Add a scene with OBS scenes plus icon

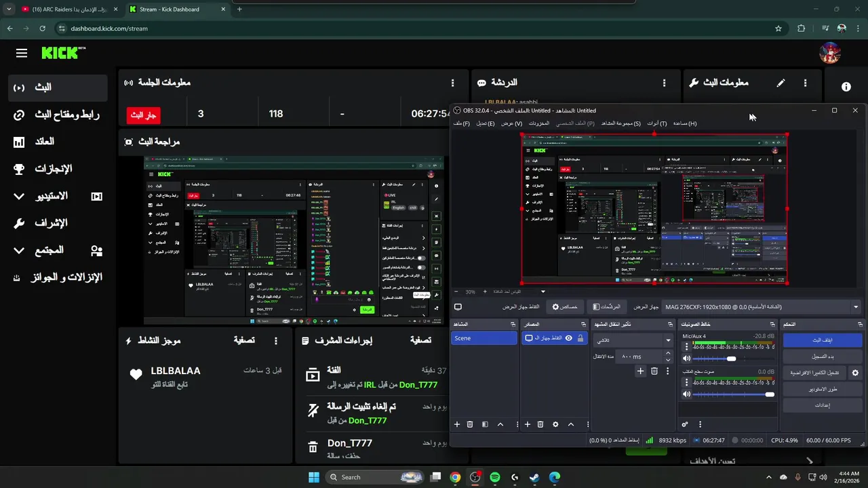(x=457, y=424)
